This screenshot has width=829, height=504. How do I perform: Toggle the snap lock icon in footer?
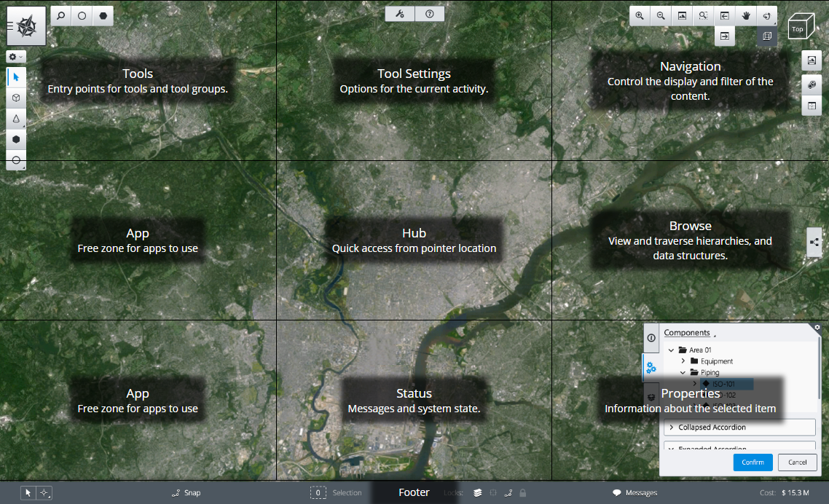coord(508,493)
